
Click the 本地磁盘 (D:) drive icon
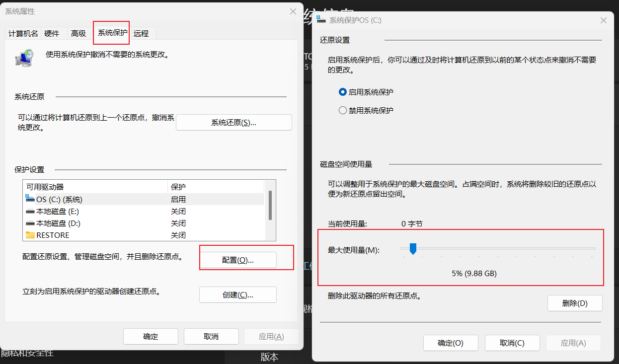30,223
